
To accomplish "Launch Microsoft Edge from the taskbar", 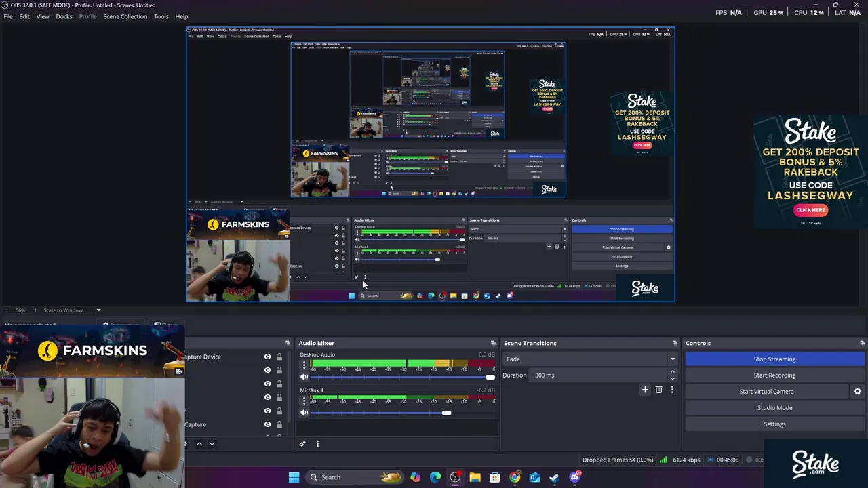I will pos(435,477).
